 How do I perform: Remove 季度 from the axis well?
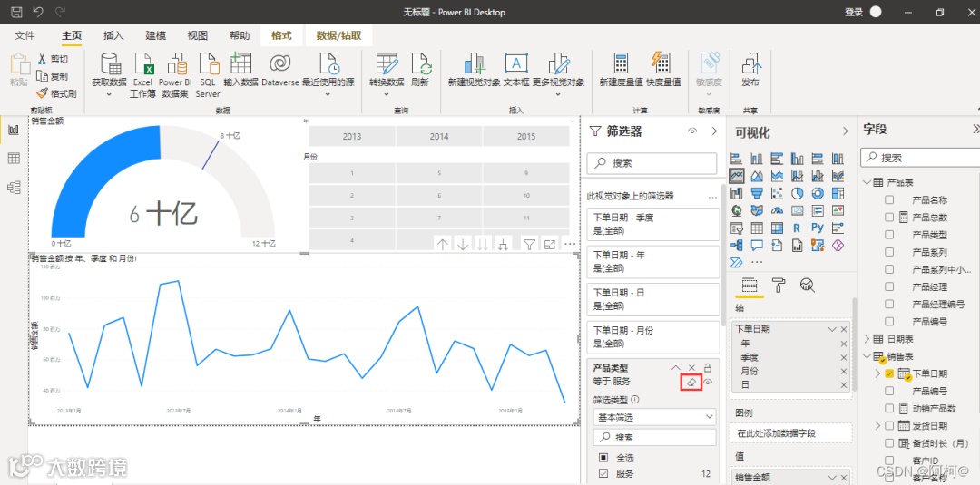coord(844,357)
